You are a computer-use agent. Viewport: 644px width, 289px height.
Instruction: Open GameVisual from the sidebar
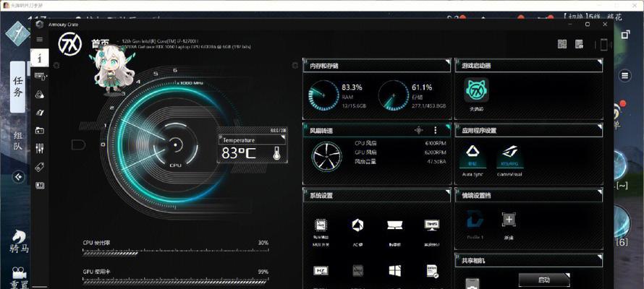40,112
